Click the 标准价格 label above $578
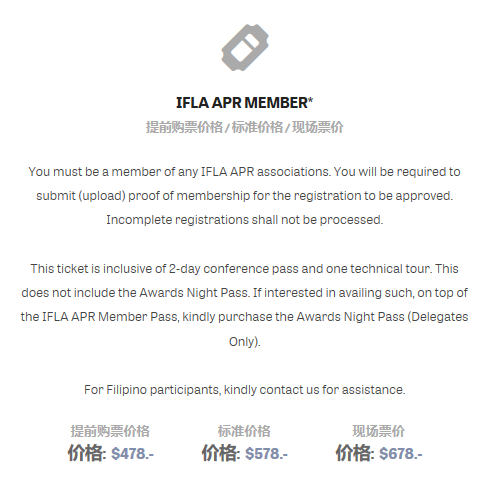 pyautogui.click(x=244, y=431)
